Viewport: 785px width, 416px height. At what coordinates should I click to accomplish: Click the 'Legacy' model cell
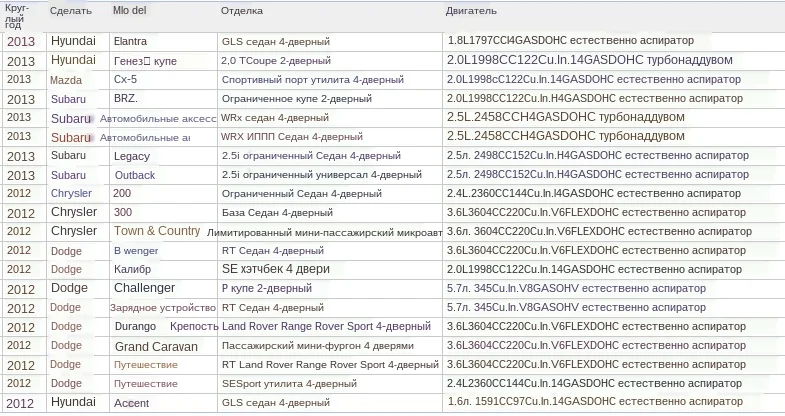(132, 156)
